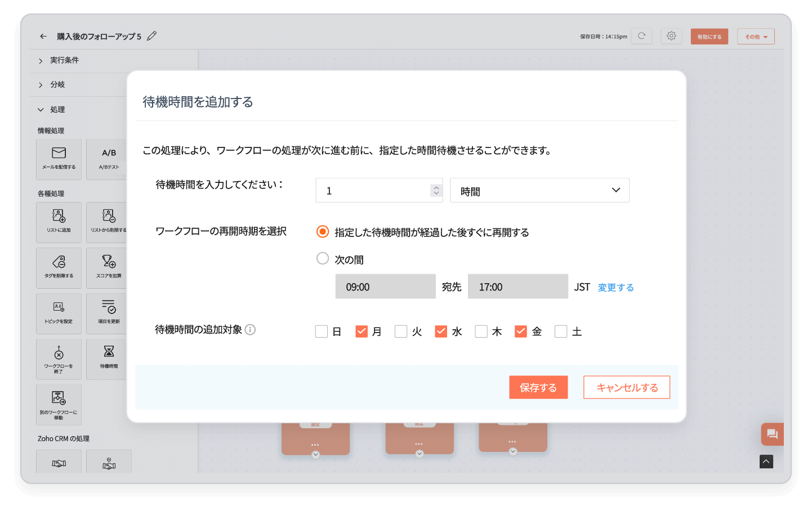Viewport: 812px width, 511px height.
Task: Select the A/Bテスト action tile
Action: coord(106,159)
